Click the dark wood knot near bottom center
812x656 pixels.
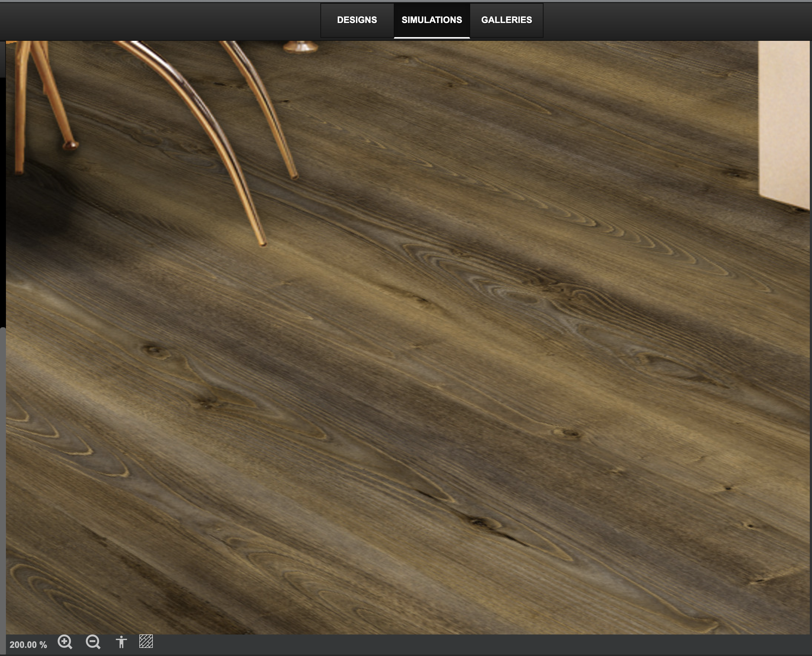(479, 522)
